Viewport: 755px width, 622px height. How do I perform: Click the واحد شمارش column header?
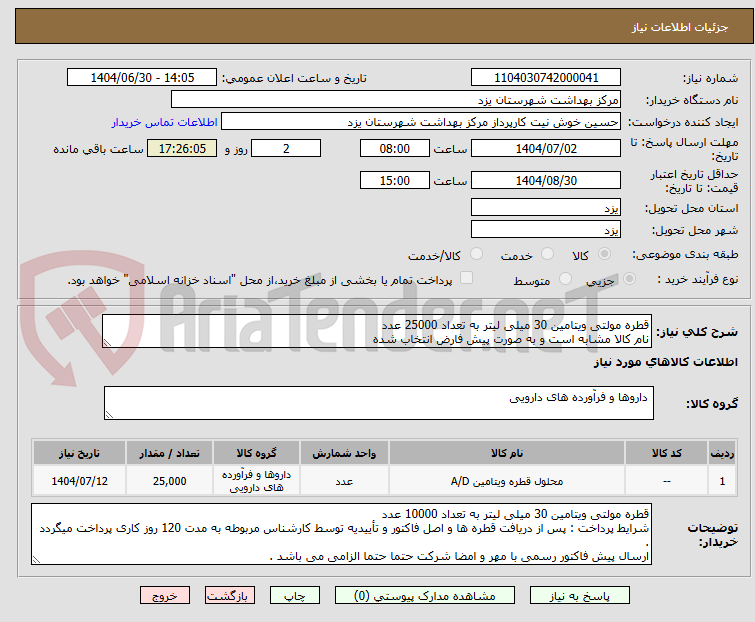coord(344,453)
